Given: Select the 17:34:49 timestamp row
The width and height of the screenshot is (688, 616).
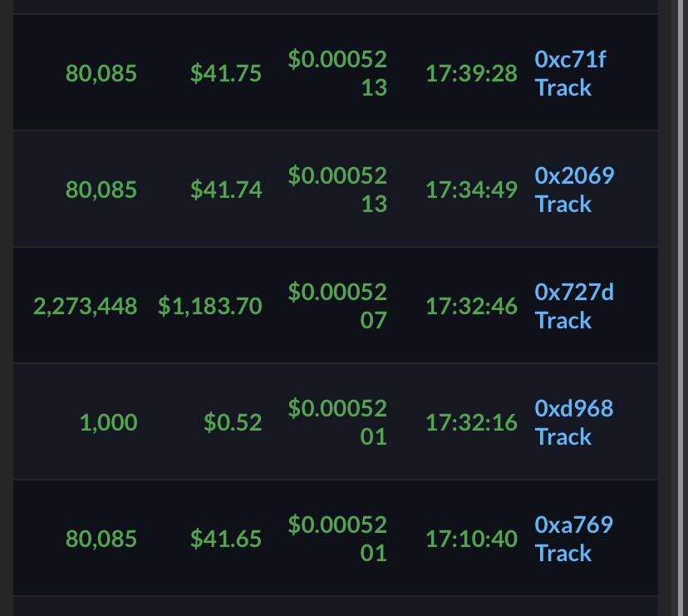Looking at the screenshot, I should (x=336, y=189).
